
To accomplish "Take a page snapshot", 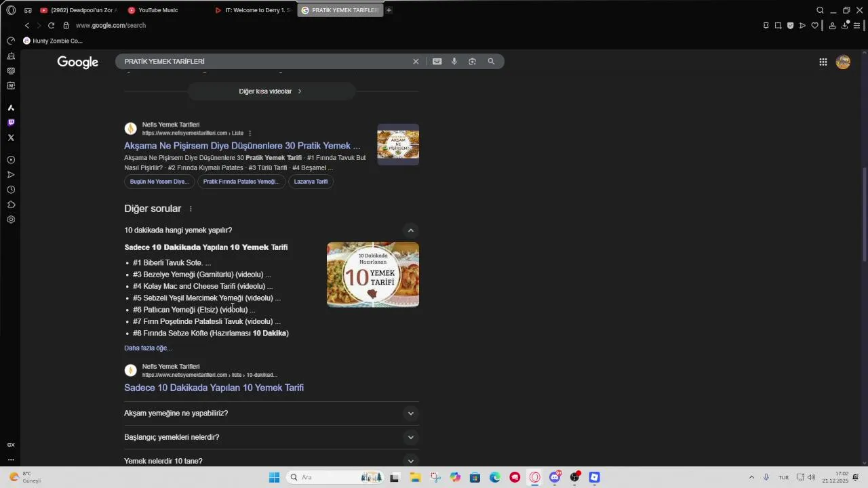I will point(778,26).
